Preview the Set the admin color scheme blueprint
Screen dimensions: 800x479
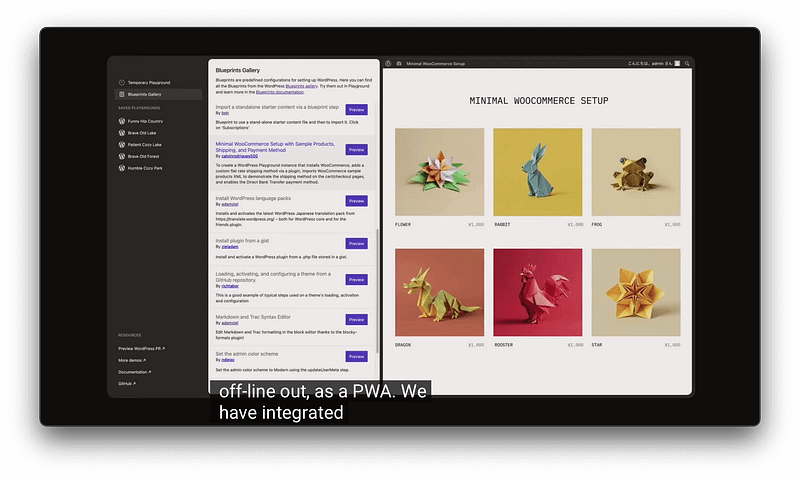click(357, 357)
